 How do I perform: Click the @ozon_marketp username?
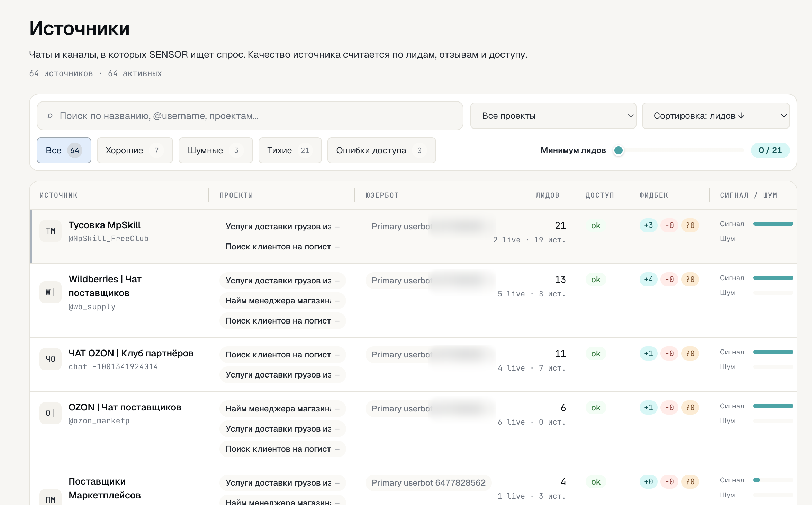click(99, 421)
